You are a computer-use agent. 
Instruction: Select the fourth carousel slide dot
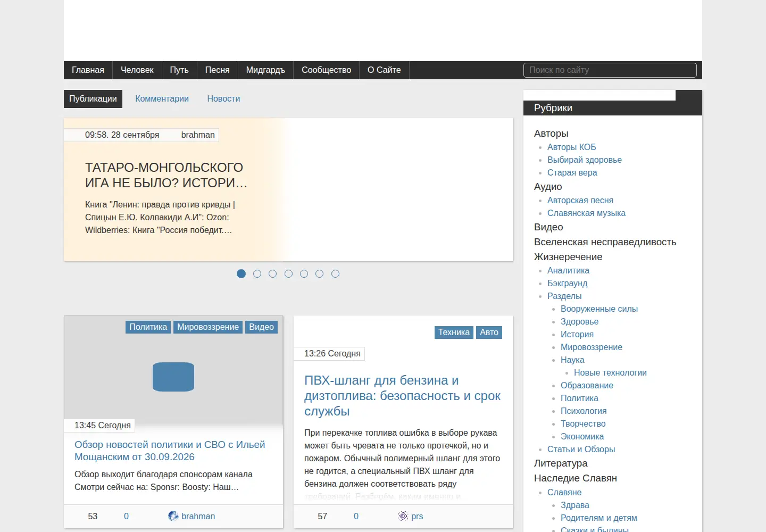coord(288,273)
